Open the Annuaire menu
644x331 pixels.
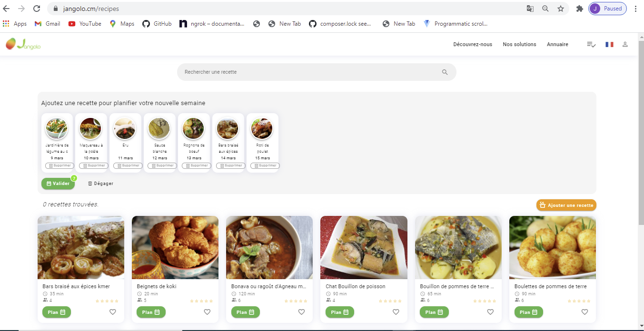(557, 44)
